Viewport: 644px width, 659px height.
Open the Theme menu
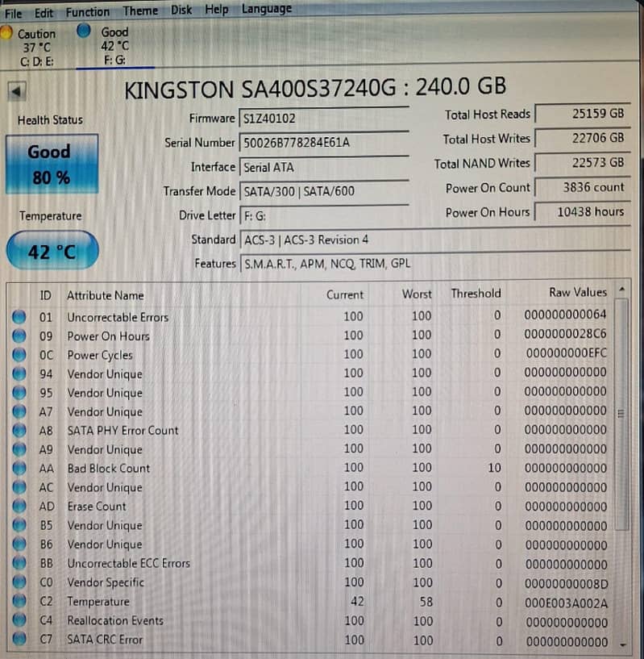pos(140,11)
